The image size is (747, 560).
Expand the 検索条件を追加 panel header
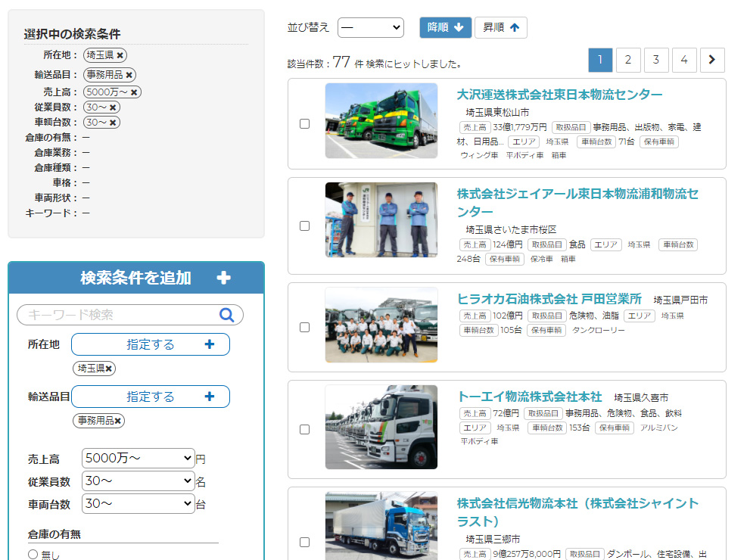(x=136, y=278)
